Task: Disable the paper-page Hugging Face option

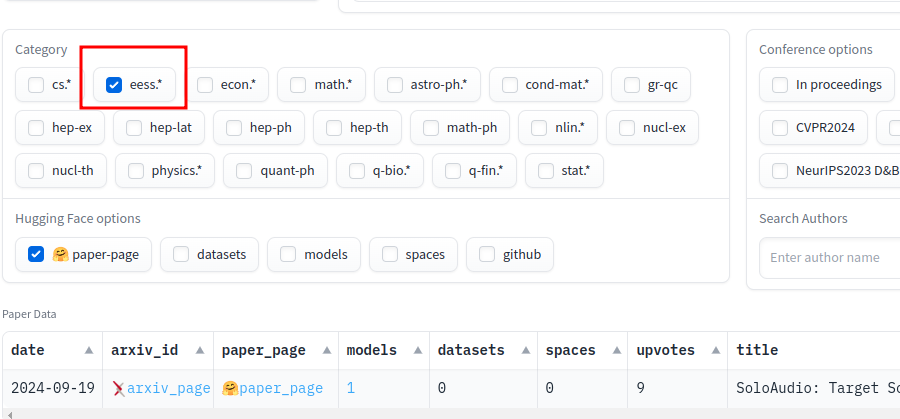Action: click(x=36, y=254)
